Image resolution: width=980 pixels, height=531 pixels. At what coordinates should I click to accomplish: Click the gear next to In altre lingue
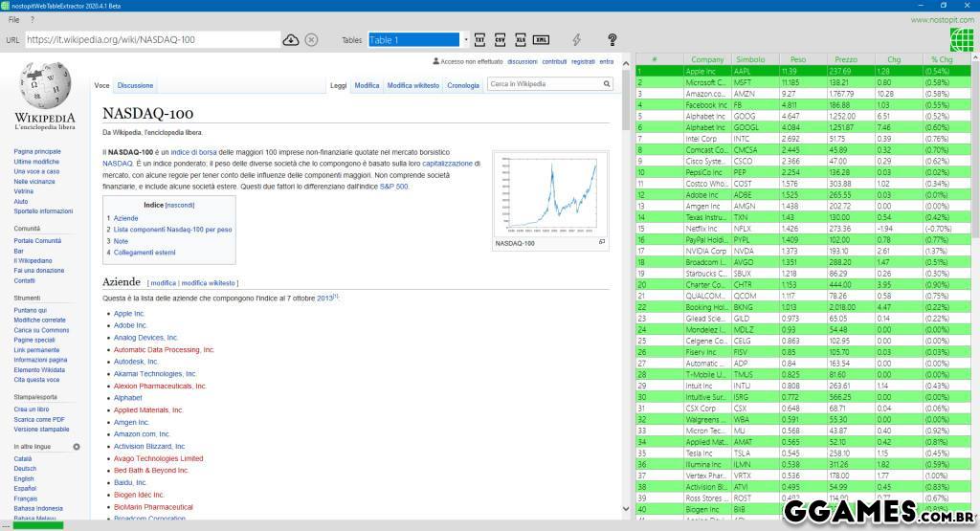tap(77, 447)
